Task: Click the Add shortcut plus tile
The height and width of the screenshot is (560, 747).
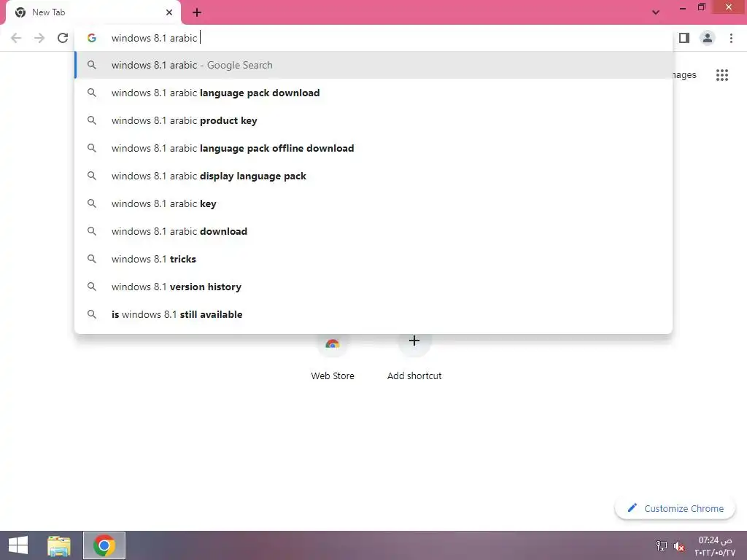Action: [414, 357]
